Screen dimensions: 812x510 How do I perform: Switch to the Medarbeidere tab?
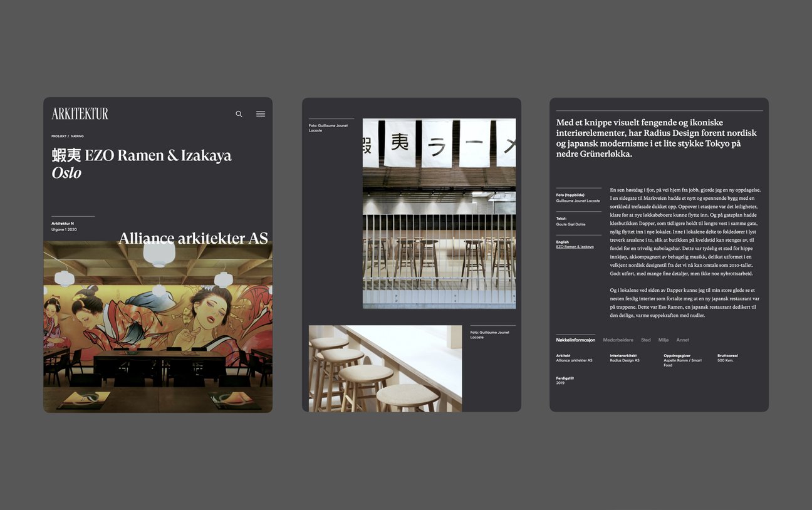pyautogui.click(x=618, y=340)
